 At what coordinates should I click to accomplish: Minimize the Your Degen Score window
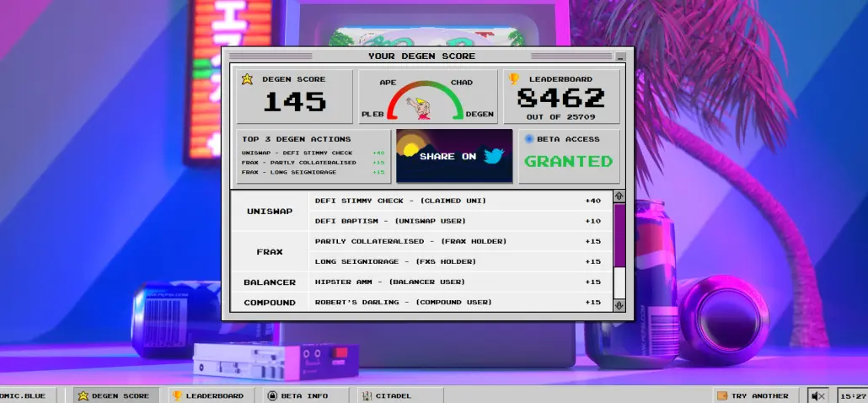[x=620, y=56]
